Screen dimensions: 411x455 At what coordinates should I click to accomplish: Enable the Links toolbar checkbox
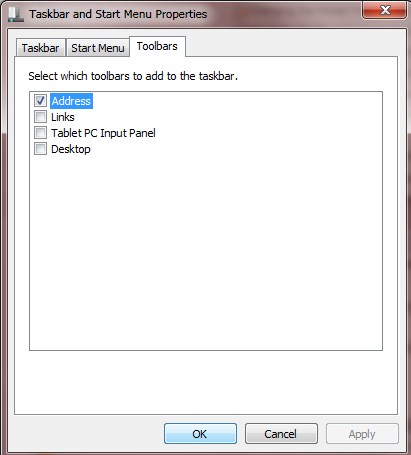click(x=40, y=117)
